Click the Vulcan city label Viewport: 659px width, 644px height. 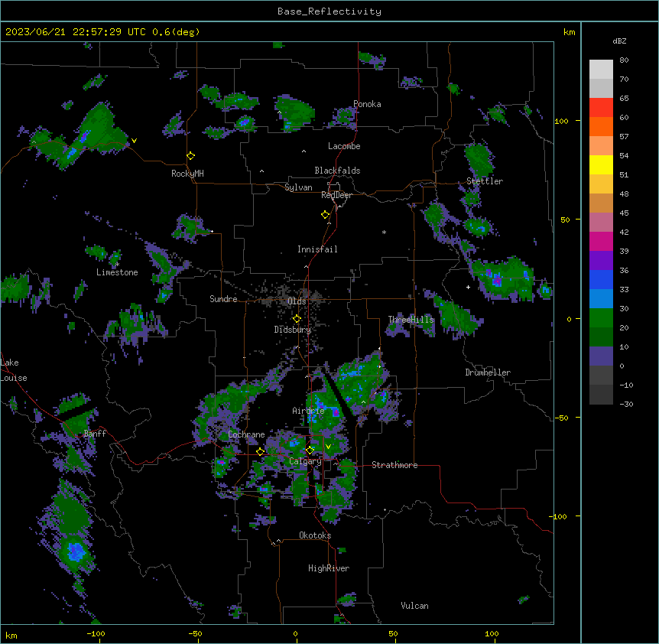415,606
